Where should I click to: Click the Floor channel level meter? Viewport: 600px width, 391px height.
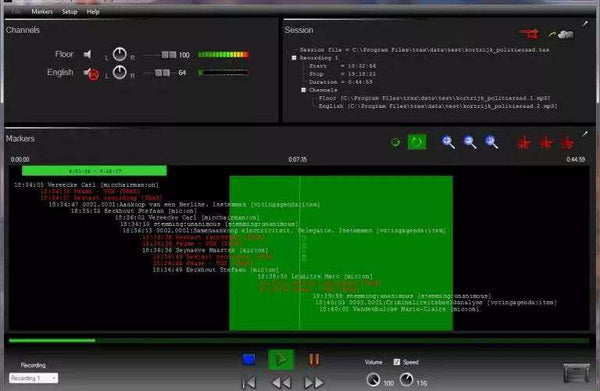click(x=223, y=55)
